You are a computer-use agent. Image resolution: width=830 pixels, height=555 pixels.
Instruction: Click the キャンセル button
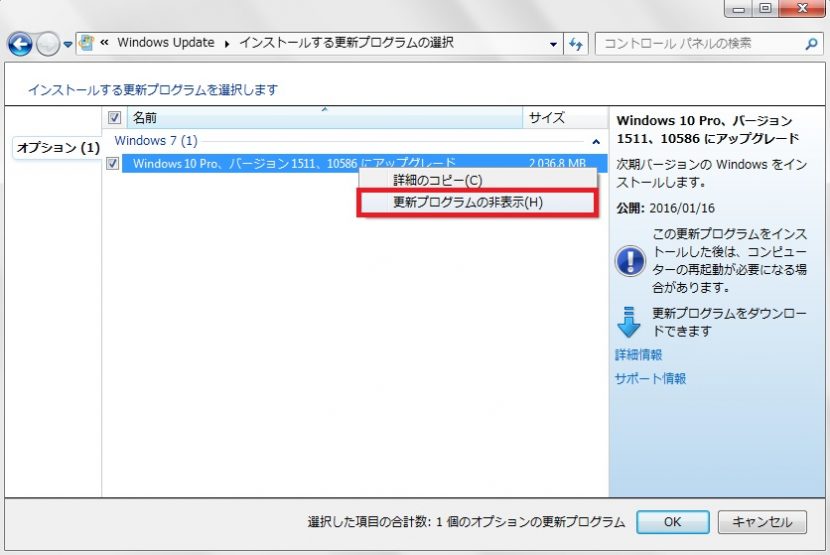pyautogui.click(x=762, y=522)
